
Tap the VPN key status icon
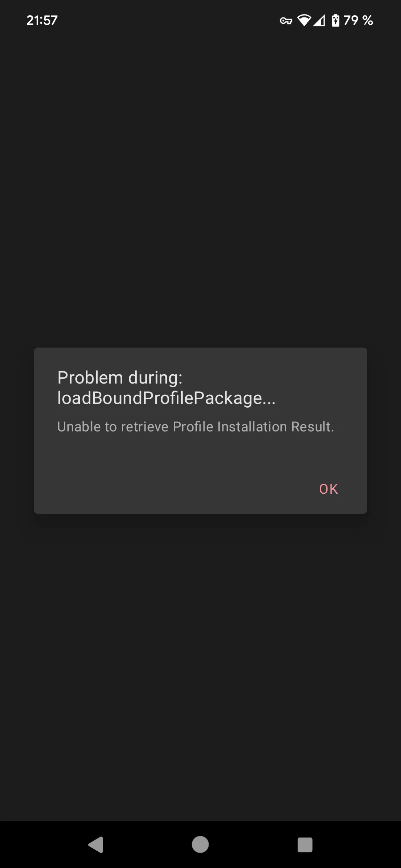point(286,20)
